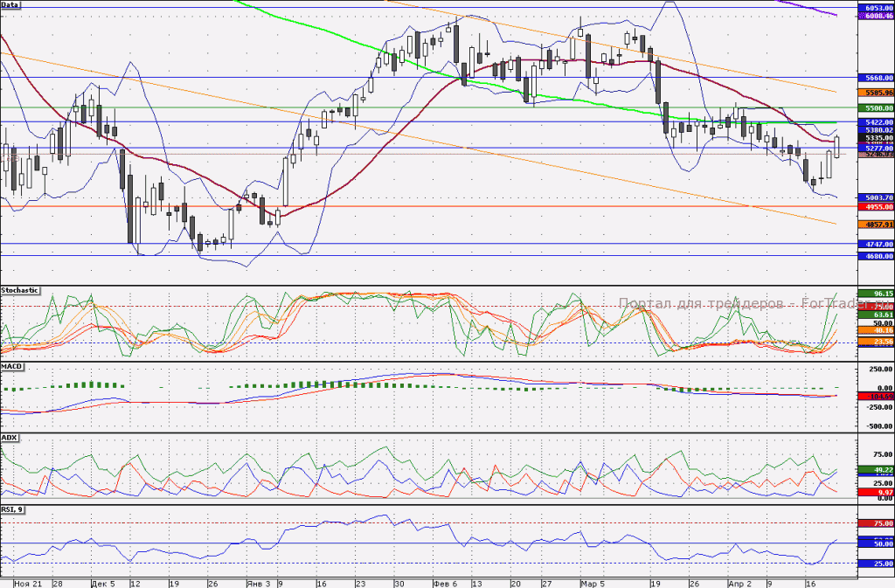Click the Фев 6 date on the time axis
The image size is (895, 588).
(x=445, y=584)
